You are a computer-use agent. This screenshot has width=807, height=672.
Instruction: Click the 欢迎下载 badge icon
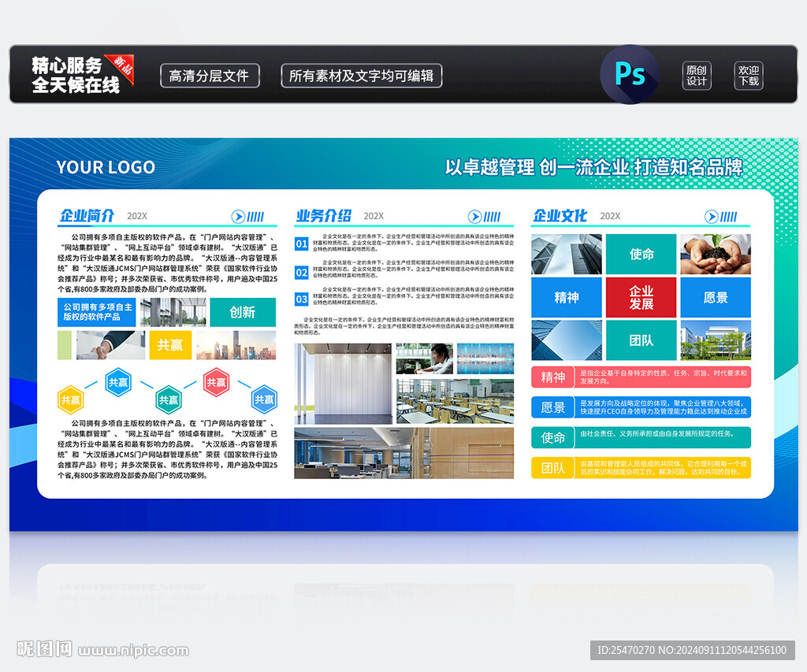(749, 76)
